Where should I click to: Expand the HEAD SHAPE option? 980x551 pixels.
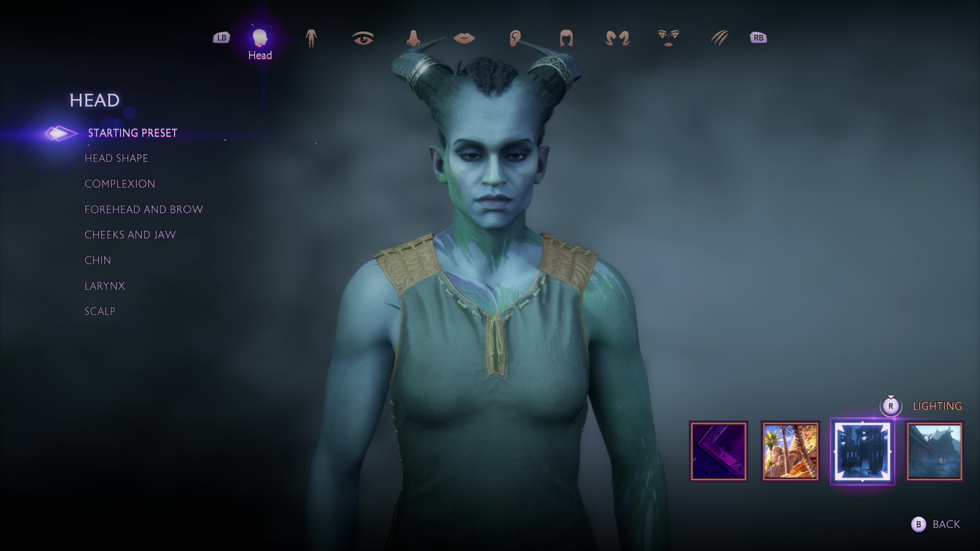click(x=116, y=158)
